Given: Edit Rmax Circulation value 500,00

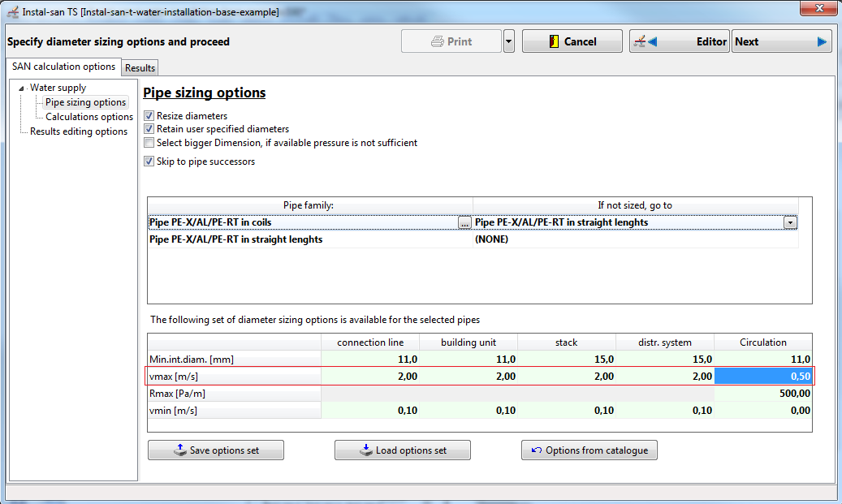Looking at the screenshot, I should click(x=763, y=394).
